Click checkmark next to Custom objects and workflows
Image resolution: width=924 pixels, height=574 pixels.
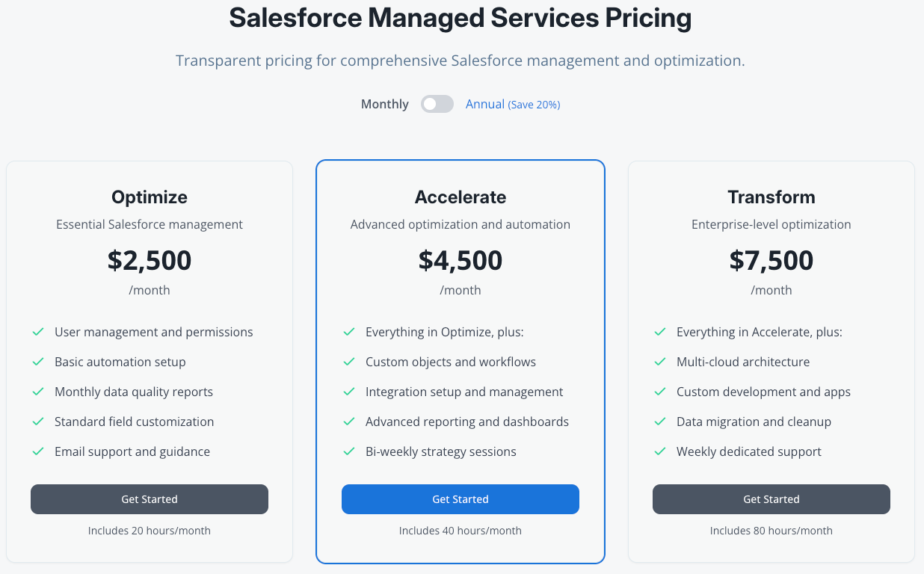pos(349,362)
